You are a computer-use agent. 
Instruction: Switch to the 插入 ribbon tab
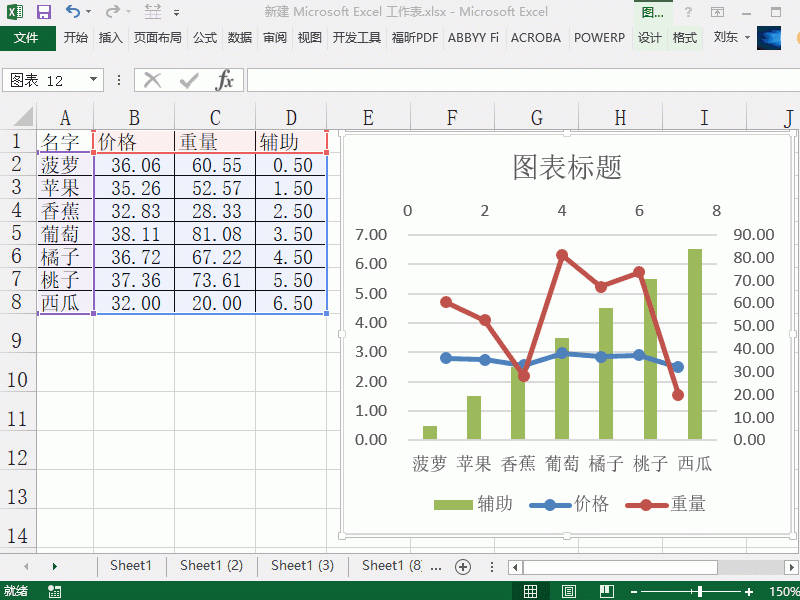(x=110, y=37)
